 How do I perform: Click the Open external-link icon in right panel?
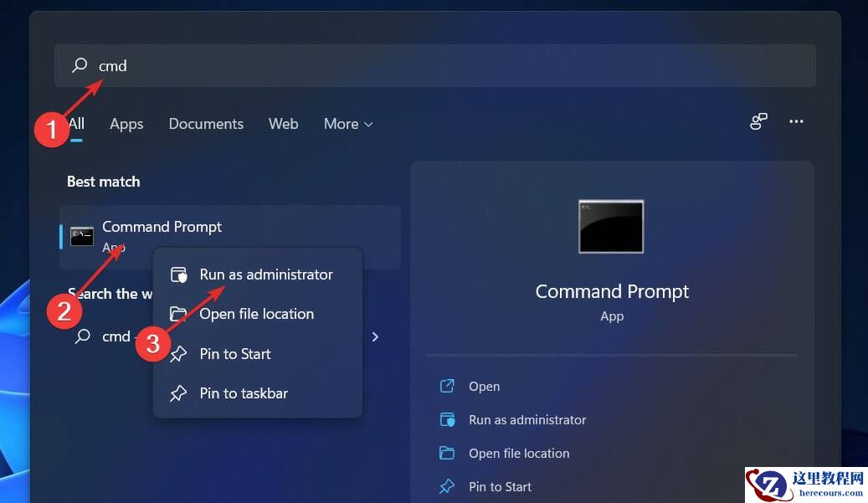(447, 386)
